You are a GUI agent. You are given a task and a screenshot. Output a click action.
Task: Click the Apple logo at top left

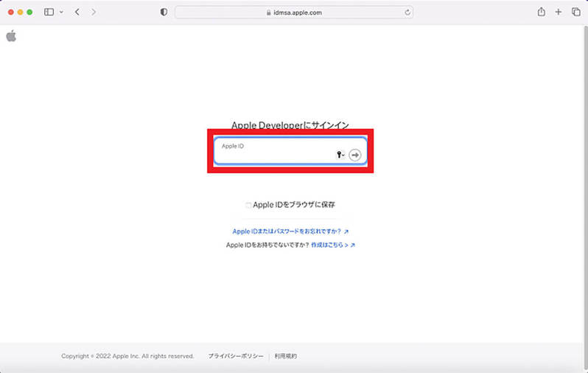[11, 36]
